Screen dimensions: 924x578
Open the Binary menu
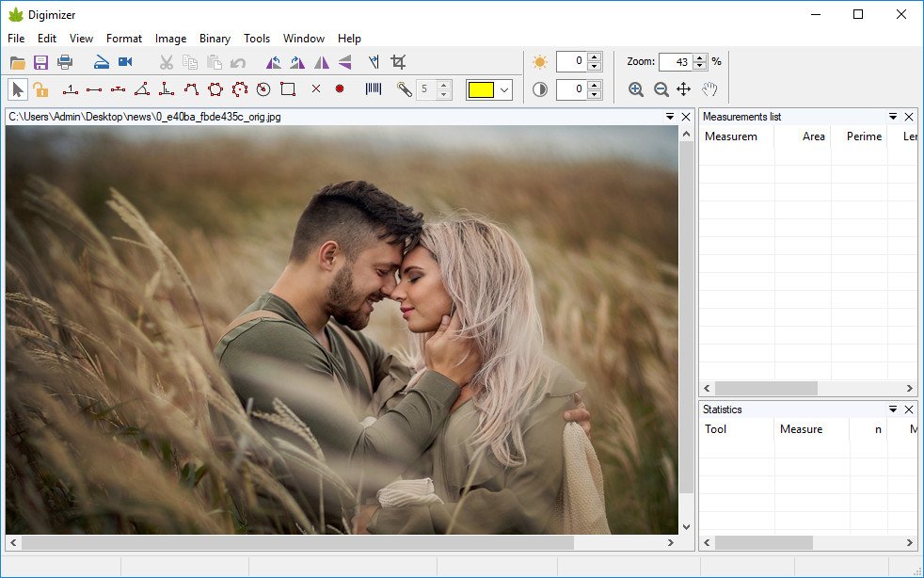[215, 39]
